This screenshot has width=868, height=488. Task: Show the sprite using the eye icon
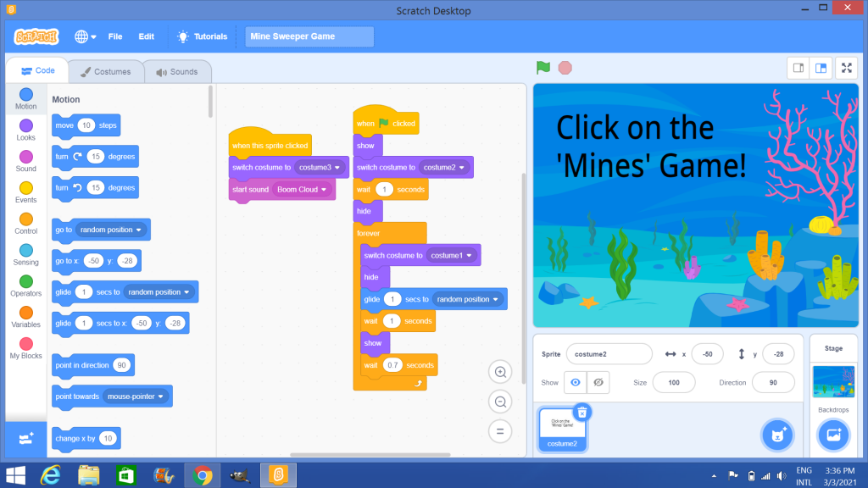[x=576, y=383]
